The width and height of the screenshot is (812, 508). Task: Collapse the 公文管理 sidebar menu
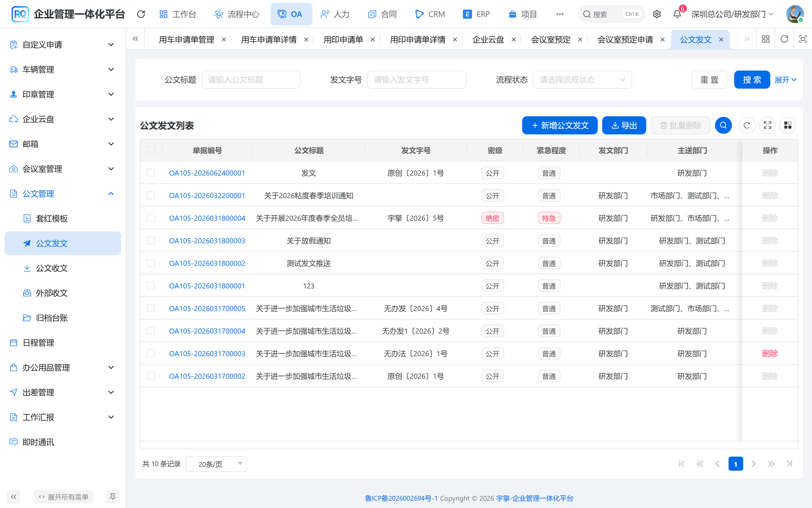pyautogui.click(x=63, y=194)
